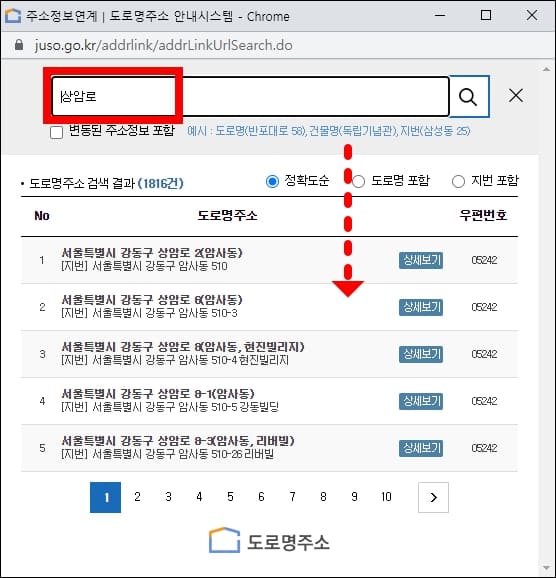
Task: Go to results page 8
Action: pyautogui.click(x=323, y=497)
